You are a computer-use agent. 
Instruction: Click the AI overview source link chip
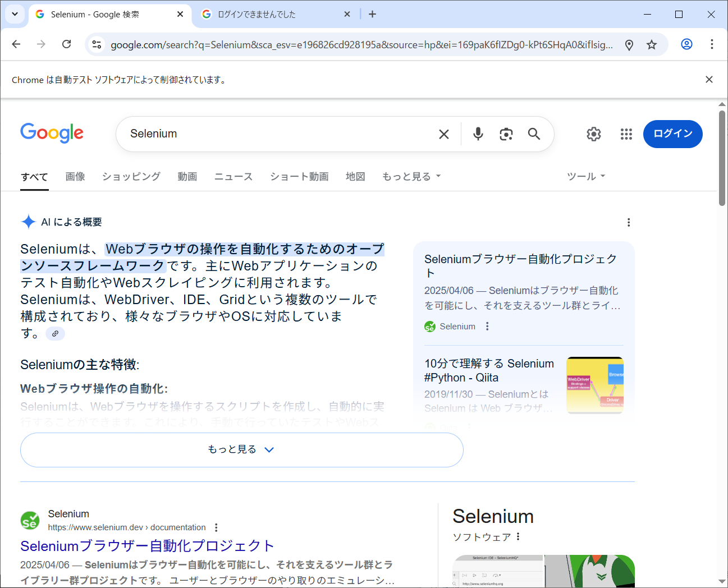pos(55,334)
